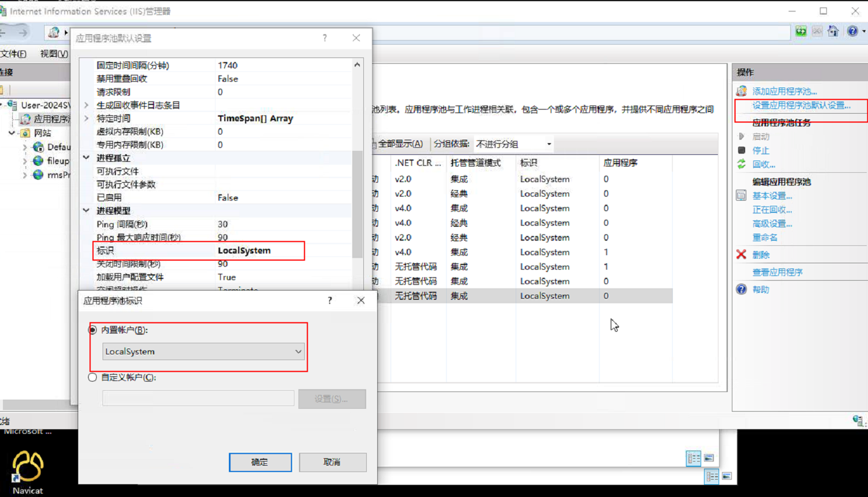This screenshot has width=868, height=497.
Task: Click scroll up arrow in property grid
Action: click(357, 65)
